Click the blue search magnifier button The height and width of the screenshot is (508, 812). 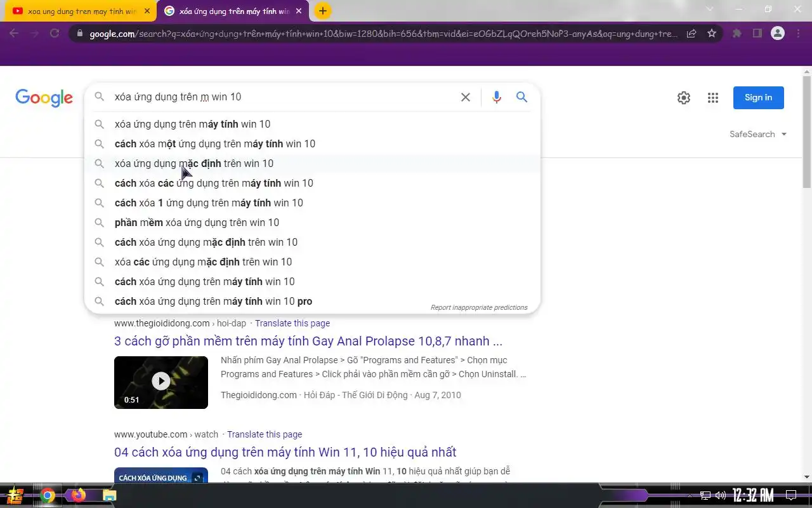521,97
